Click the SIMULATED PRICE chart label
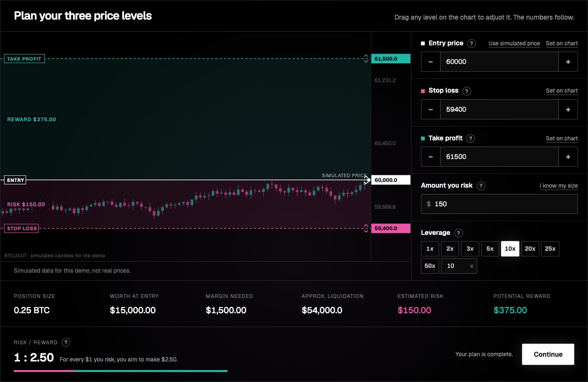Image resolution: width=588 pixels, height=382 pixels. (345, 176)
